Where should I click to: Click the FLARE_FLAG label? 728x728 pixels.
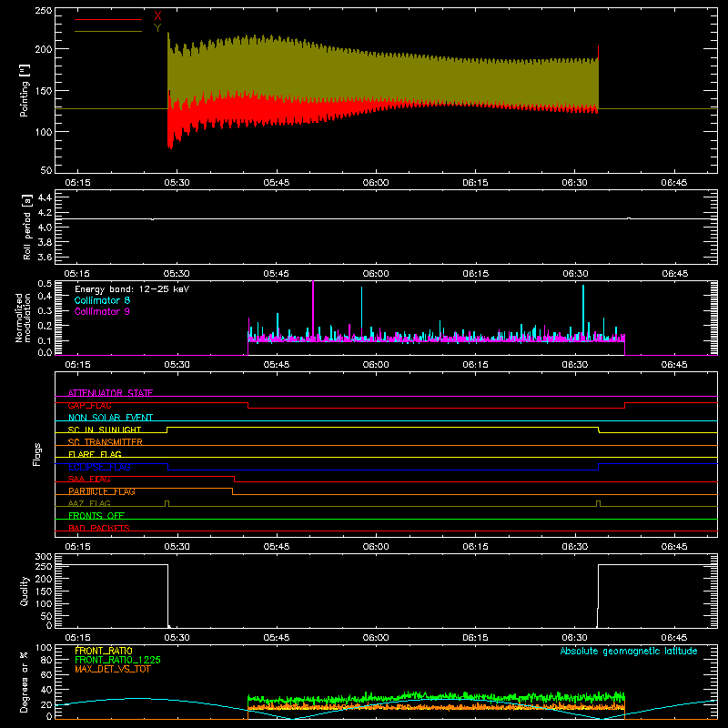tap(95, 454)
